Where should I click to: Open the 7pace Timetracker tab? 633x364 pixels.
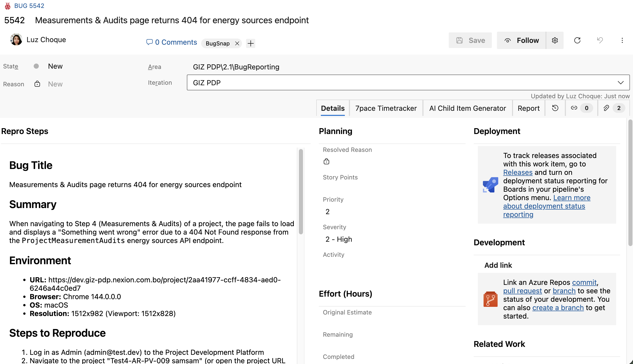386,108
